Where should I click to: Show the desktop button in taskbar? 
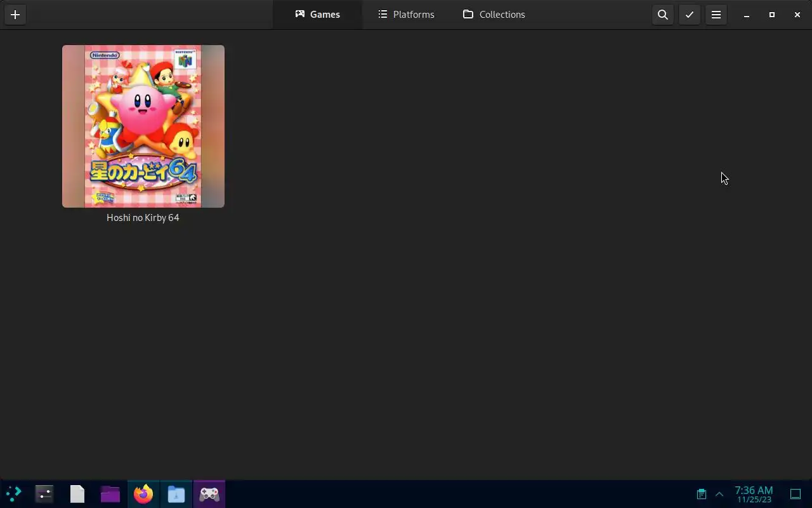[796, 494]
